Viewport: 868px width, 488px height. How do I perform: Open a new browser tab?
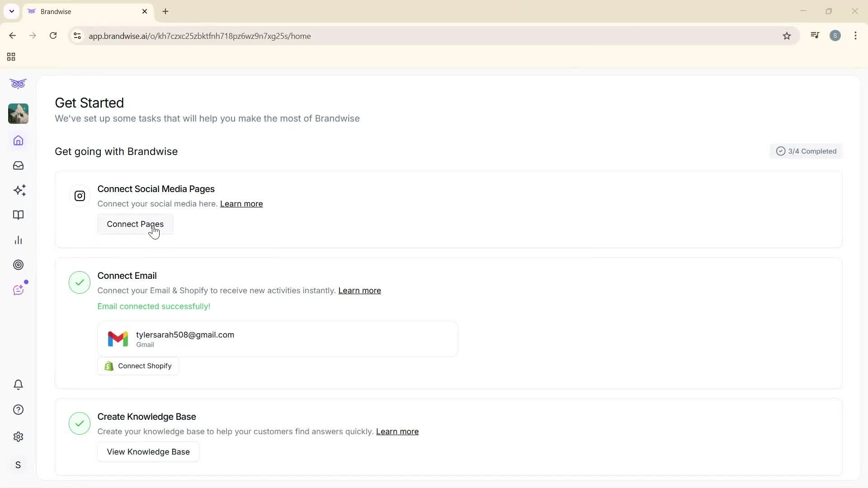[x=165, y=11]
